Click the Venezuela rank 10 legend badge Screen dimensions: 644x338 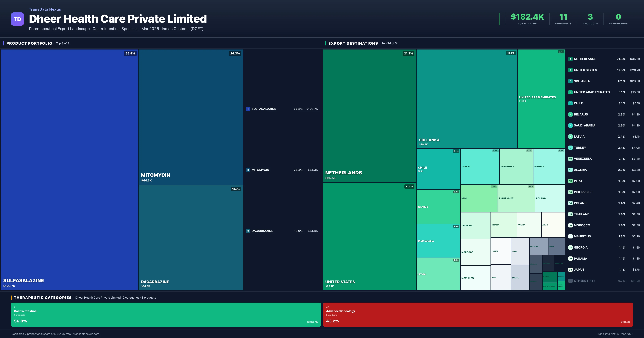click(570, 159)
